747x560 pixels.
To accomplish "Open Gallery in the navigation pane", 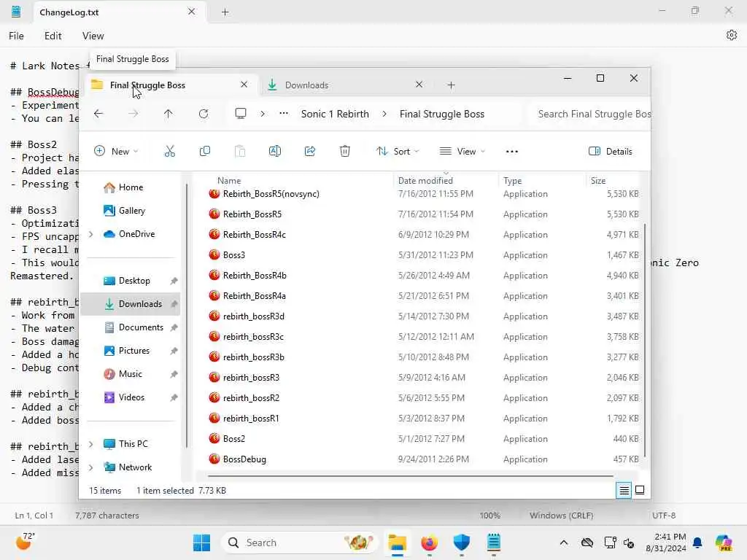I will 131,211.
